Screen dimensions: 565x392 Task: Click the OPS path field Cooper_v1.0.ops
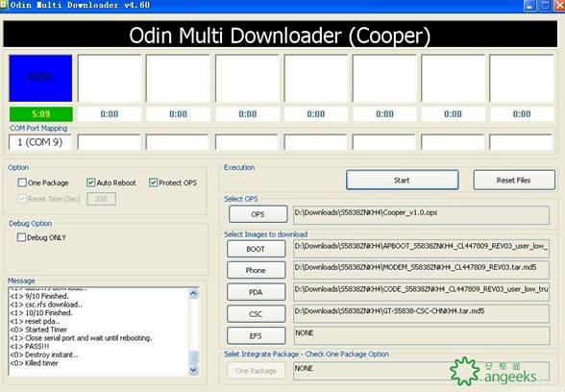pyautogui.click(x=421, y=215)
